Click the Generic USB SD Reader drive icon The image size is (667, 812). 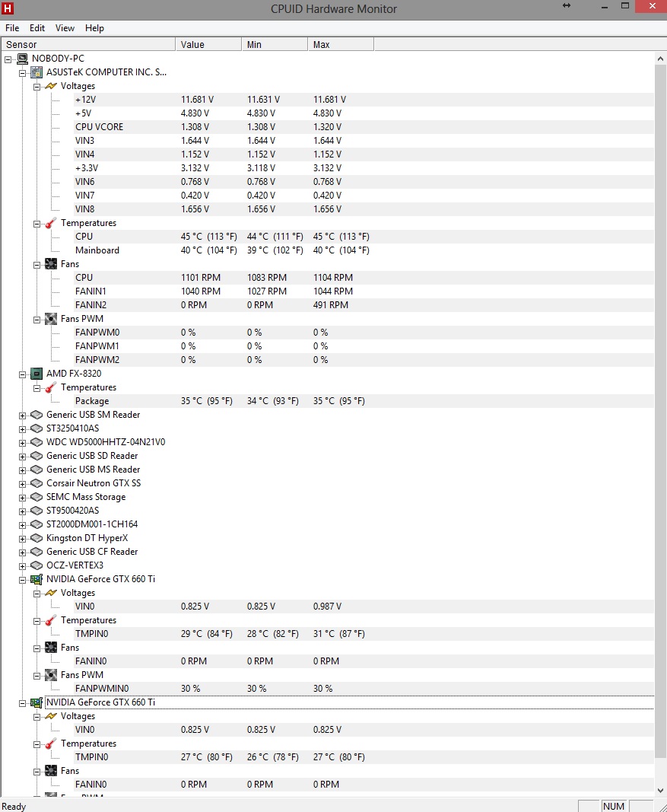pos(37,456)
